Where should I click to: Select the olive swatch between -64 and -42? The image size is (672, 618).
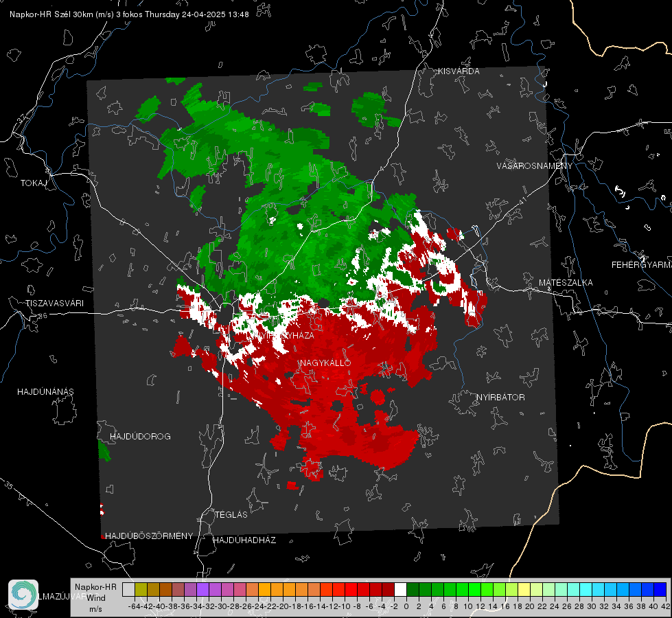point(141,589)
